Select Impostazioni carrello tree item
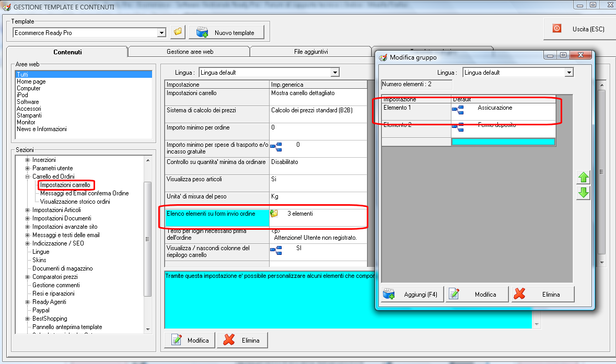616x364 pixels. tap(65, 185)
